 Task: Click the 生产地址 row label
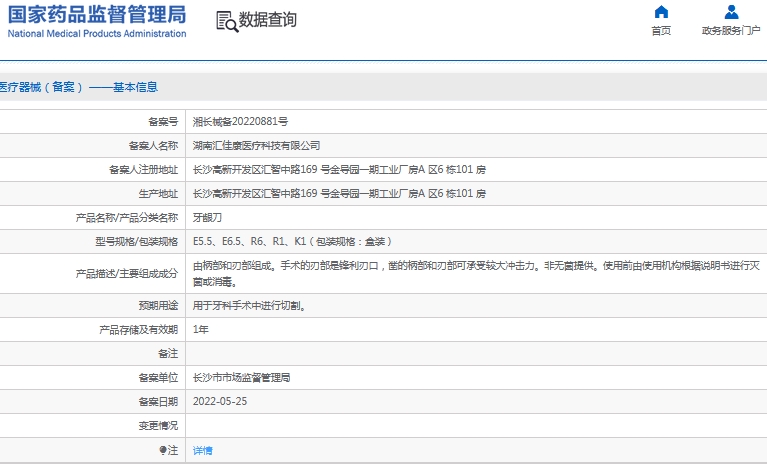pyautogui.click(x=158, y=193)
